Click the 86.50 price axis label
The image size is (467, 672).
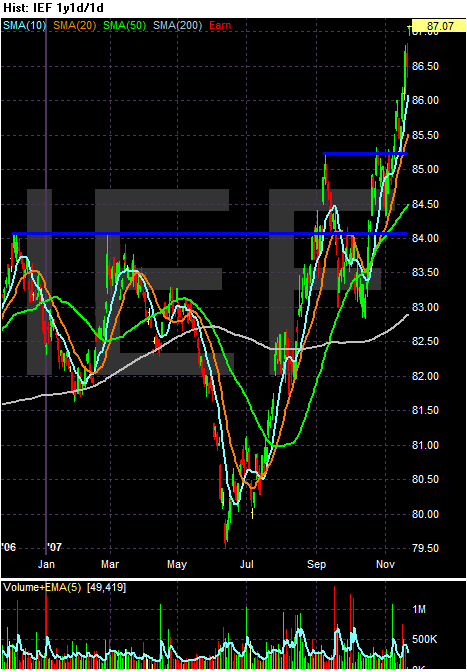coord(425,66)
